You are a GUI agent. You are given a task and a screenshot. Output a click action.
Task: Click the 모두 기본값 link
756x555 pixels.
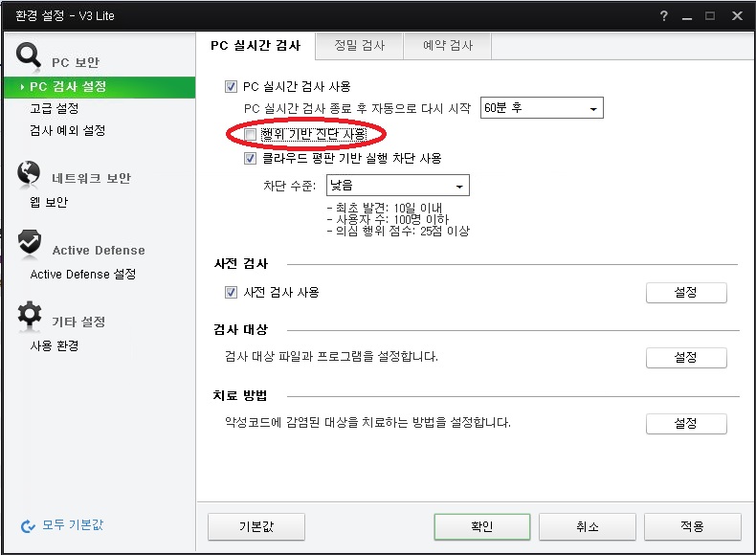coord(73,525)
